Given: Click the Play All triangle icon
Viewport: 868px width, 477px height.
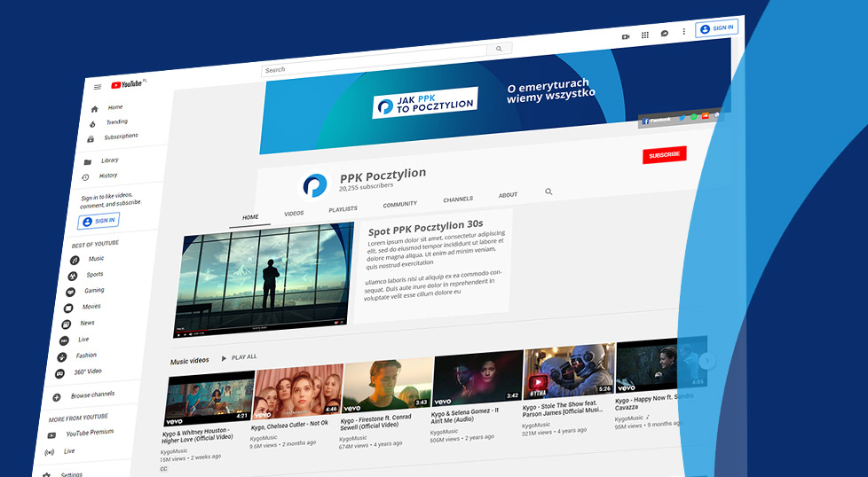Looking at the screenshot, I should click(224, 359).
